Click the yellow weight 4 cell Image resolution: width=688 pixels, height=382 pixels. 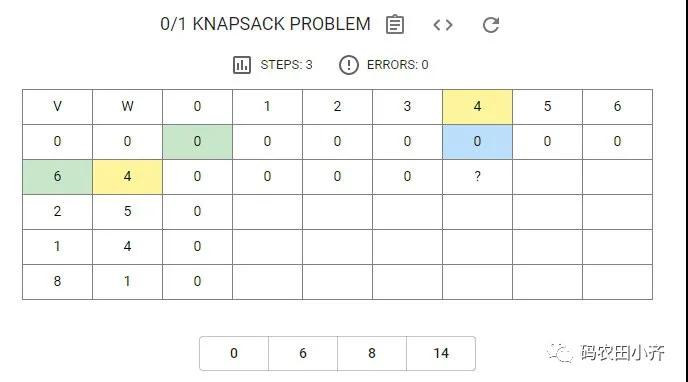[x=127, y=177]
